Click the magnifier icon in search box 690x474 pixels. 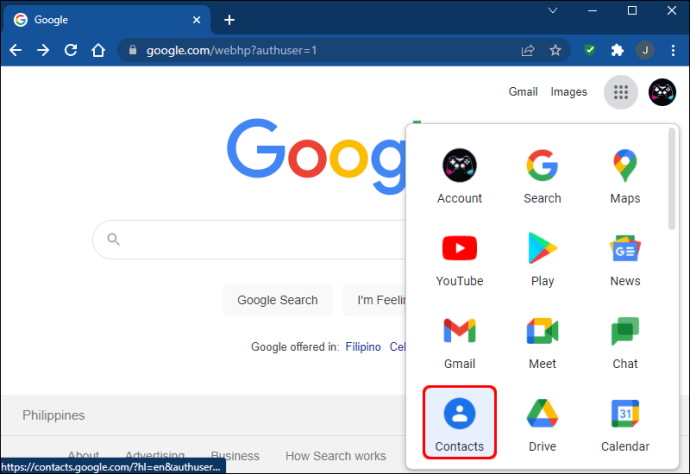point(113,239)
